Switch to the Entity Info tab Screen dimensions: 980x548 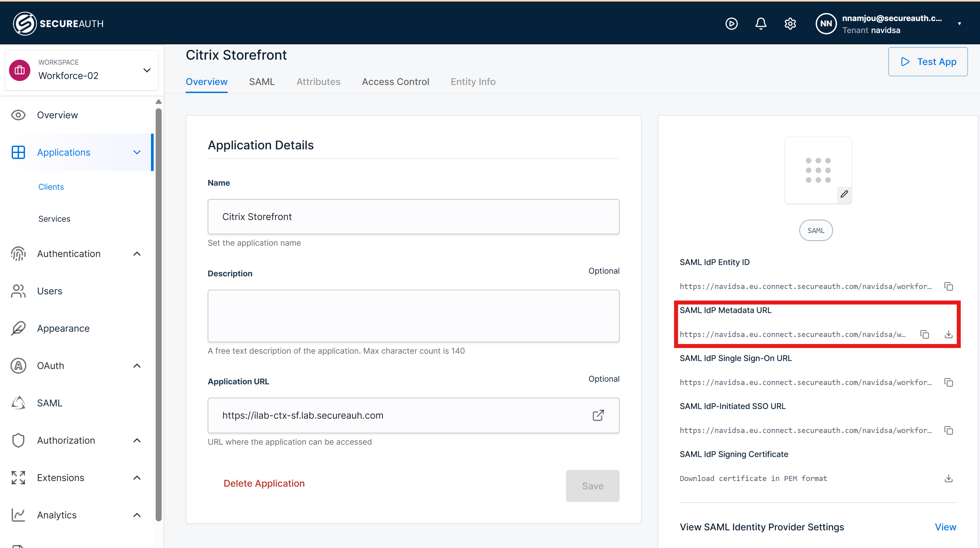click(x=473, y=82)
